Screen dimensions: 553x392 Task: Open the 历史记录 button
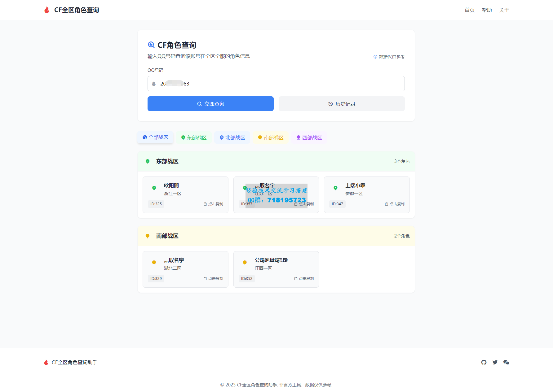click(342, 104)
